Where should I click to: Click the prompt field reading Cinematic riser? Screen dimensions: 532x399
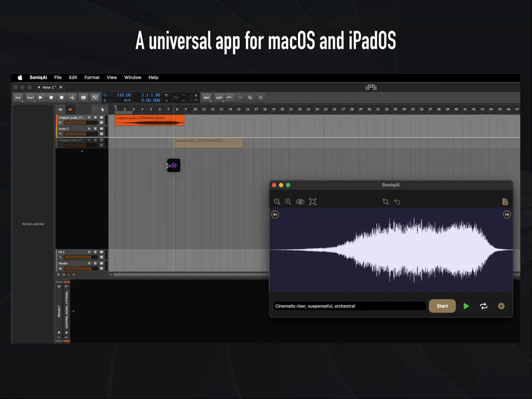pyautogui.click(x=349, y=306)
